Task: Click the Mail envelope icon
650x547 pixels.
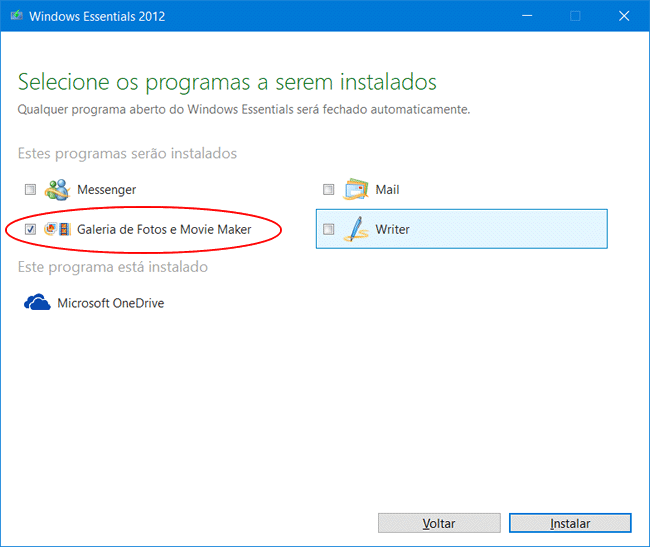Action: (x=357, y=189)
